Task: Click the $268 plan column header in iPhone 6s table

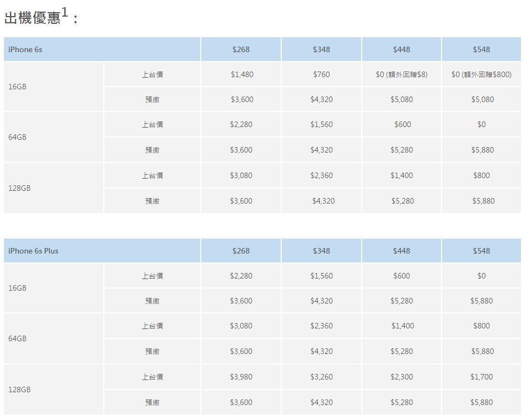Action: click(x=241, y=49)
